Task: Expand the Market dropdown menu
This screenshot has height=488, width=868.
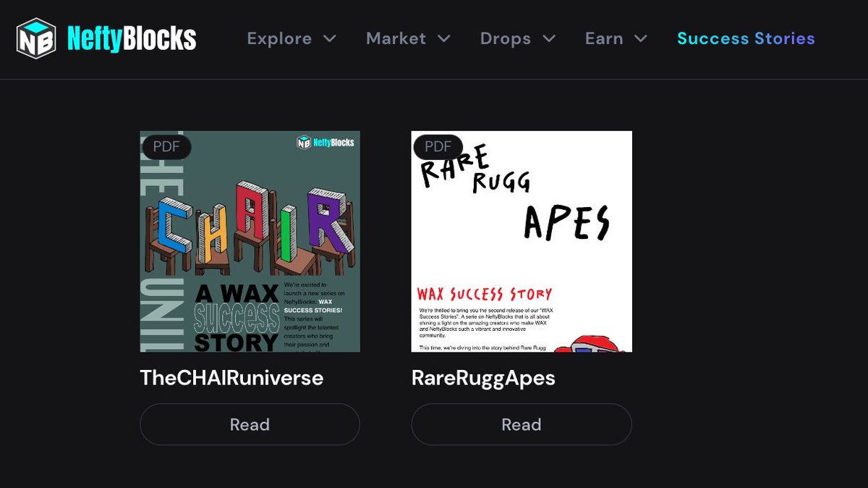Action: pos(396,39)
